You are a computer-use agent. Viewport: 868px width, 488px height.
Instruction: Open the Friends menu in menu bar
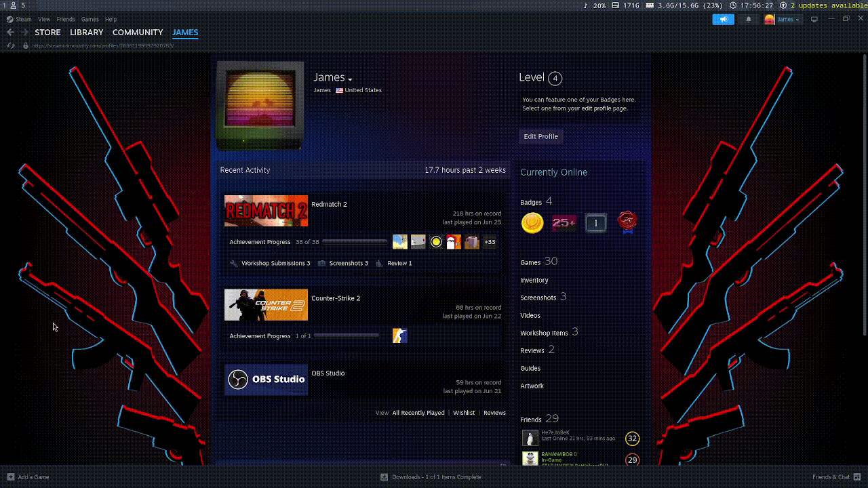66,20
